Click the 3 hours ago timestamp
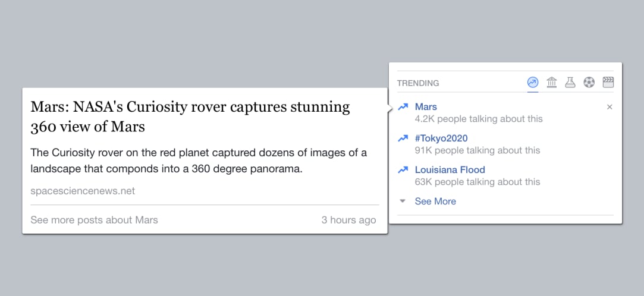 [348, 220]
